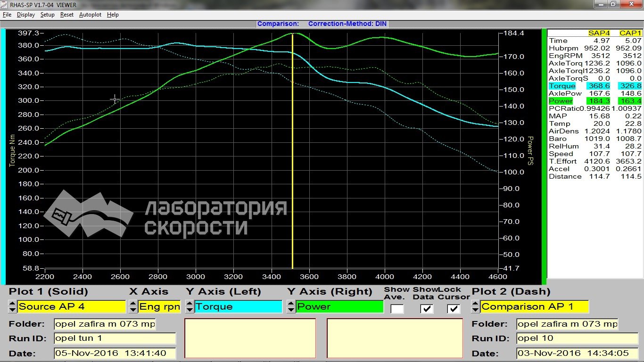Click the spinner arrows beside the Torque selector
This screenshot has width=644, height=362.
click(189, 307)
